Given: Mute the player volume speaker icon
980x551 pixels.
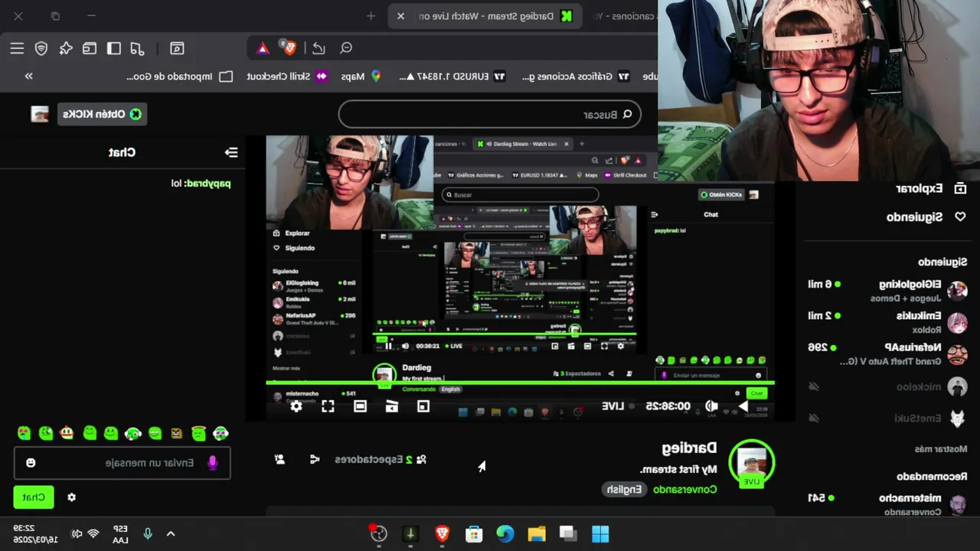Looking at the screenshot, I should tap(712, 406).
